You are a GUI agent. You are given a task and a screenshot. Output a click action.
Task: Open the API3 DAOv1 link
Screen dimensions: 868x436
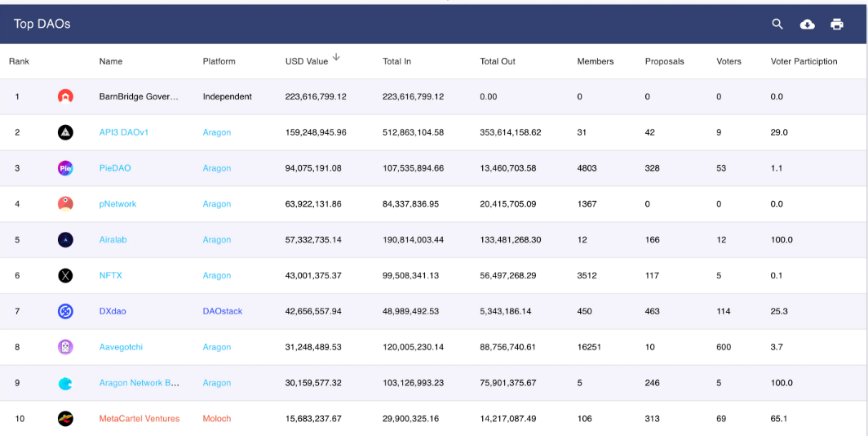click(x=123, y=132)
